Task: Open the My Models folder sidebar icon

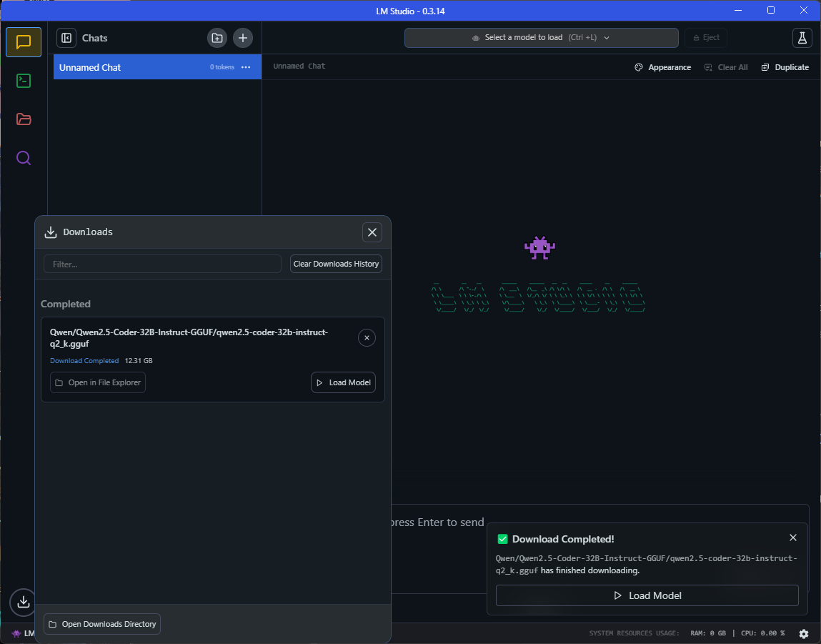Action: 24,119
